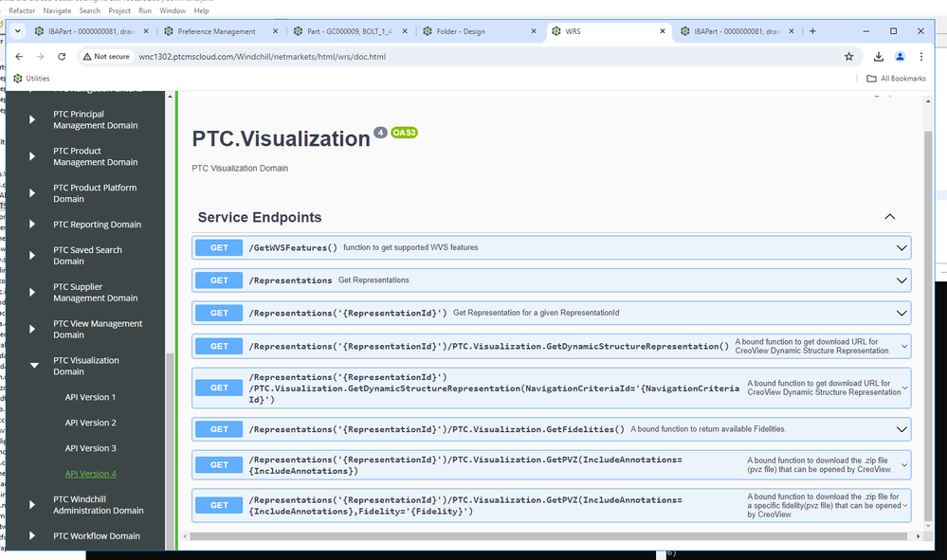Collapse the Service Endpoints section
Image resolution: width=947 pixels, height=560 pixels.
tap(889, 217)
